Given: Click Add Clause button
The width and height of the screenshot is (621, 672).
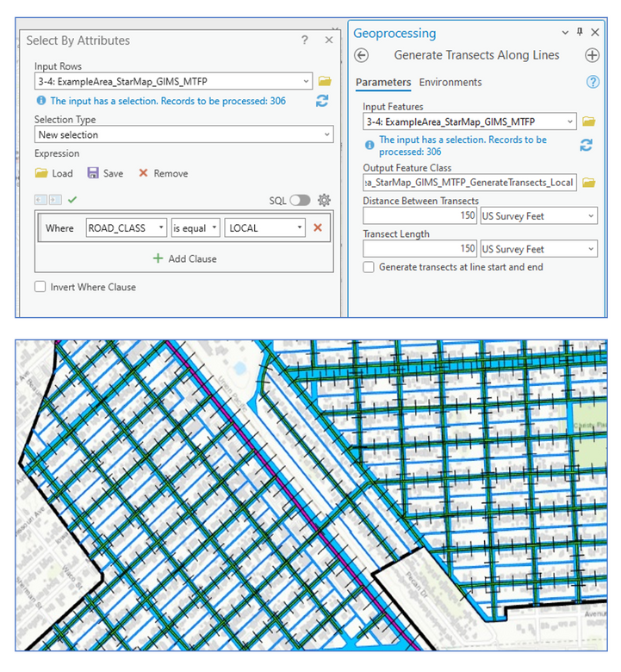Looking at the screenshot, I should click(x=184, y=258).
